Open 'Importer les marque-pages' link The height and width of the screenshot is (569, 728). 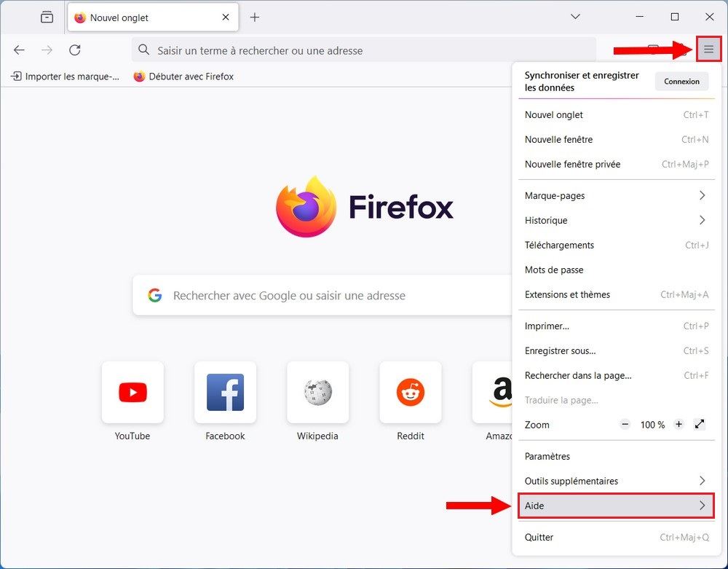(64, 76)
